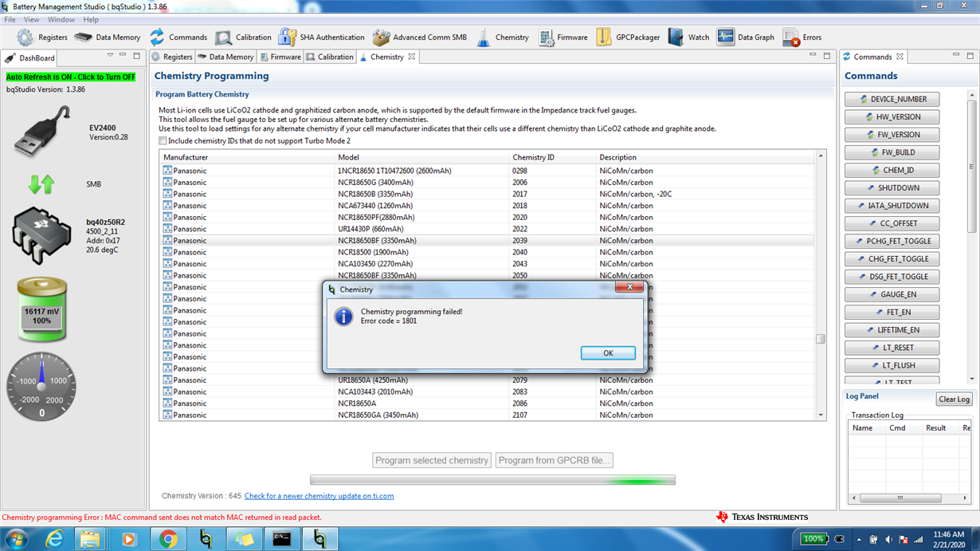
Task: Click the chemistry list vertical scrollbar thumb
Action: (x=821, y=339)
